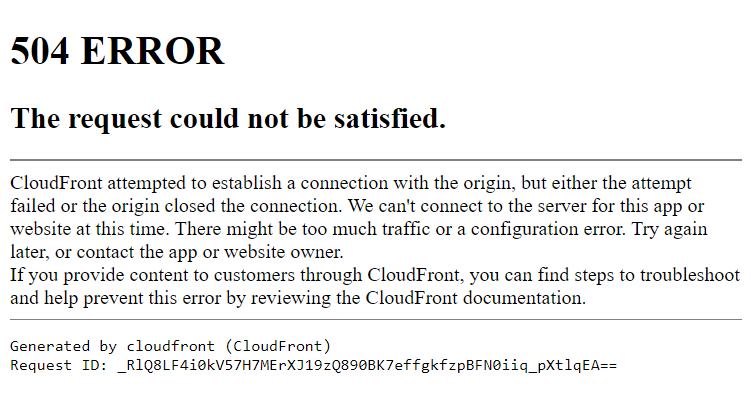Viewport: 751px width, 407px height.
Task: Click the lower horizontal divider line
Action: pos(376,319)
